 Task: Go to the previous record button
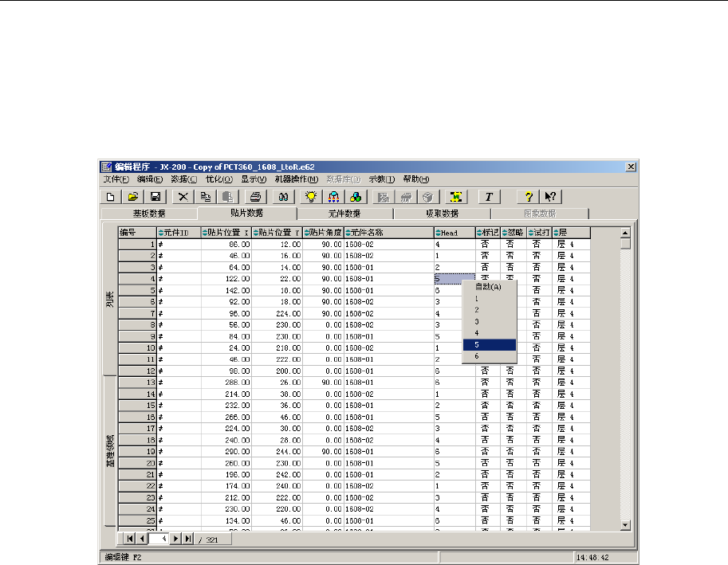click(x=142, y=539)
